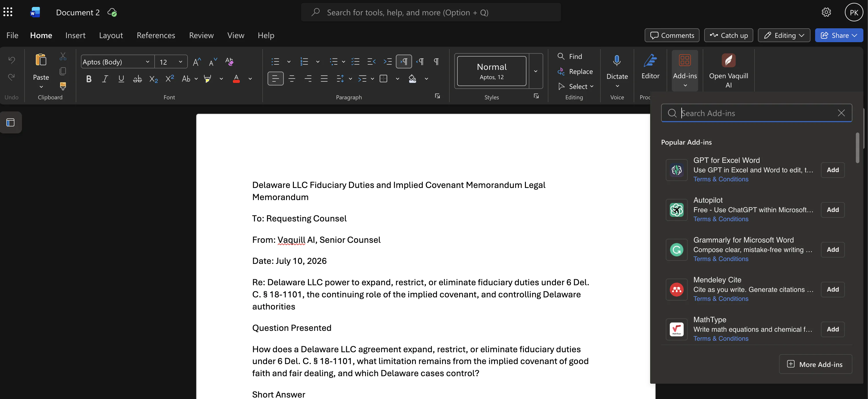Toggle Strikethrough formatting
Screen dimensions: 868x399
point(138,79)
